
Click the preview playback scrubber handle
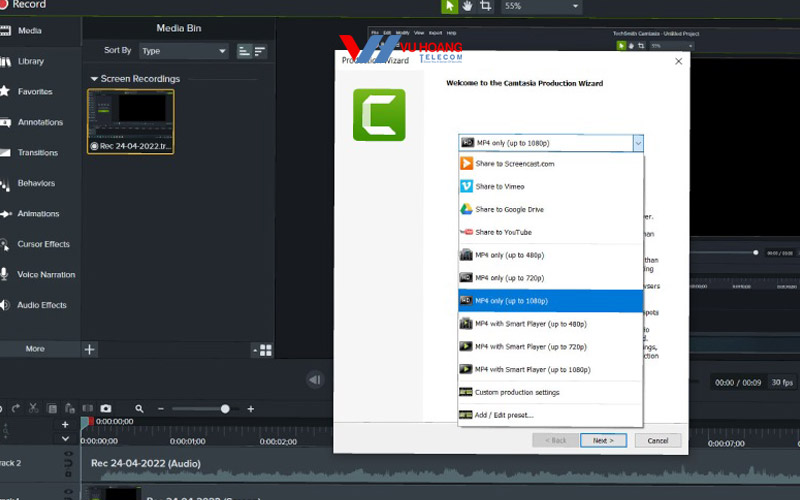[756, 253]
